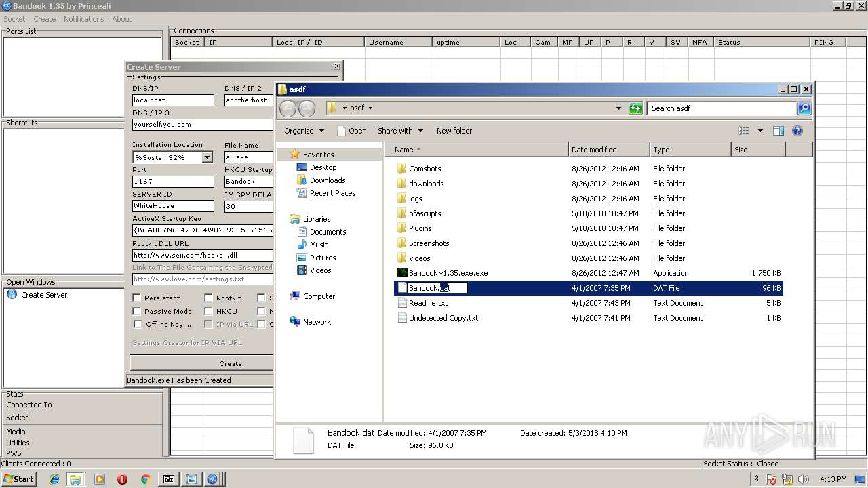Click the Search asdf input box
The image size is (868, 488).
point(722,108)
